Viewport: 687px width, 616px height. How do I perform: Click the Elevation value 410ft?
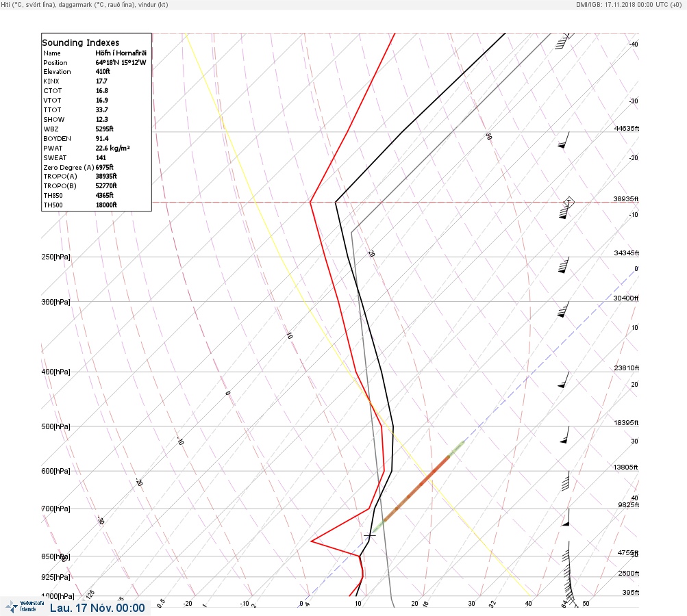(x=103, y=71)
